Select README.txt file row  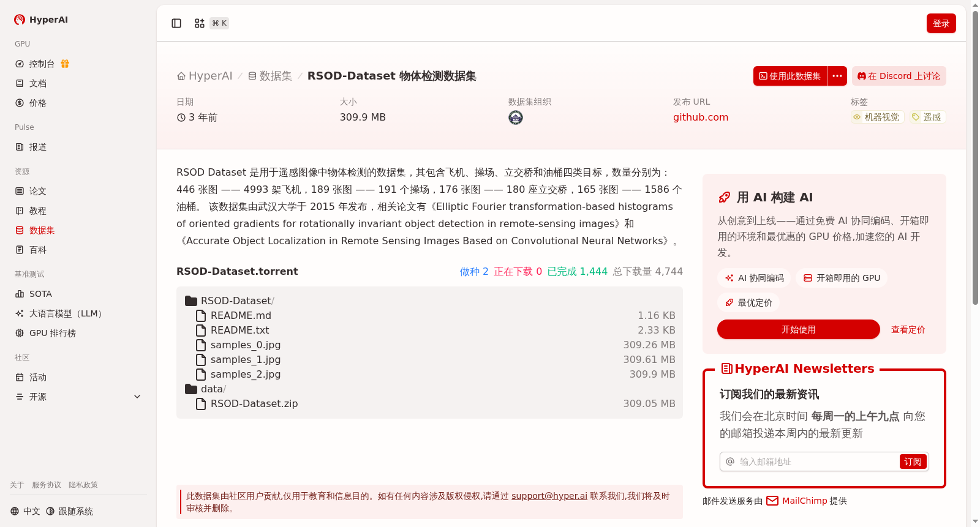point(435,330)
